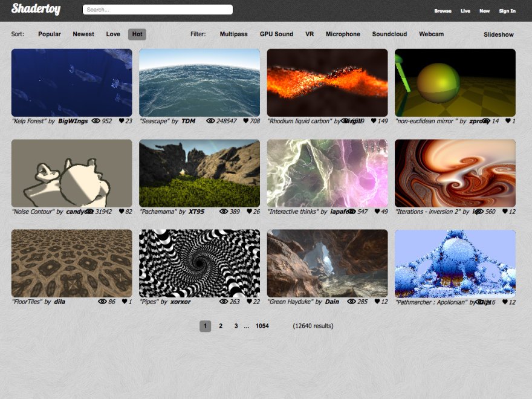Click the search input field
Image resolution: width=532 pixels, height=399 pixels.
157,9
